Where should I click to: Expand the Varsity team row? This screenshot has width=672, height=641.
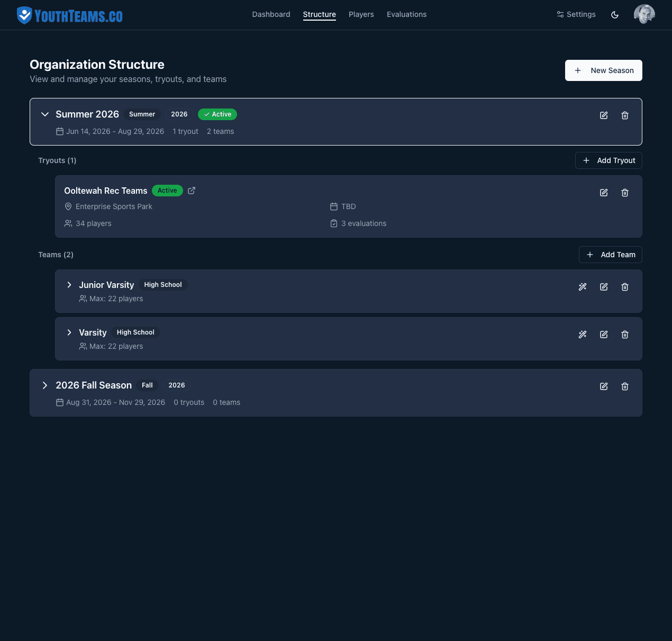coord(69,332)
